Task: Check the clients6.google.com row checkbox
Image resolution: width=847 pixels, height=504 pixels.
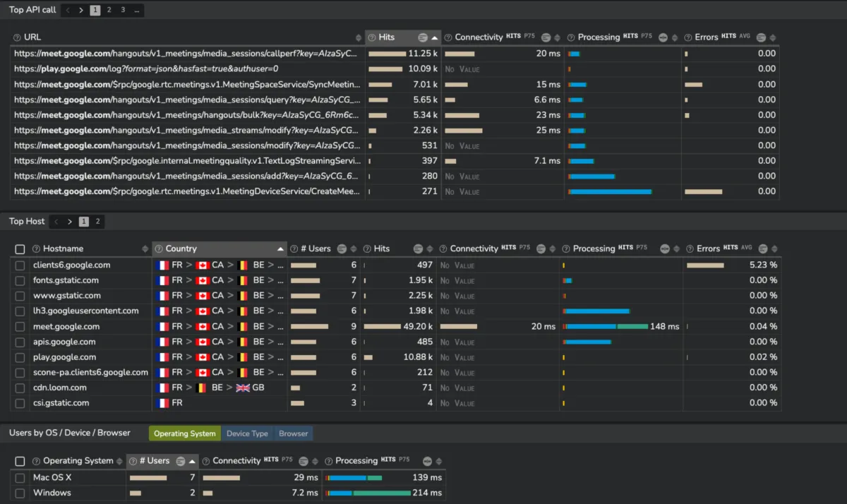Action: point(20,265)
